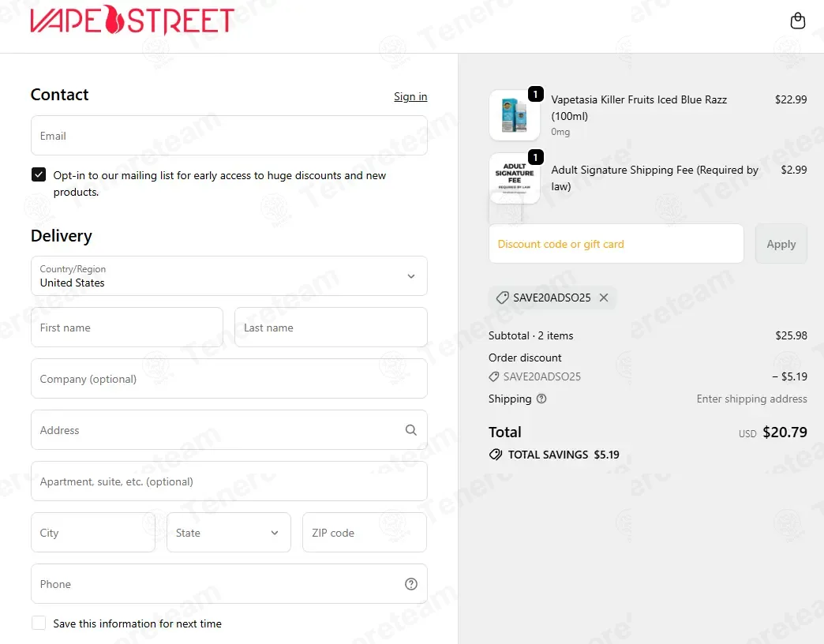Click the Subtotal $25.98 amount

pyautogui.click(x=791, y=335)
